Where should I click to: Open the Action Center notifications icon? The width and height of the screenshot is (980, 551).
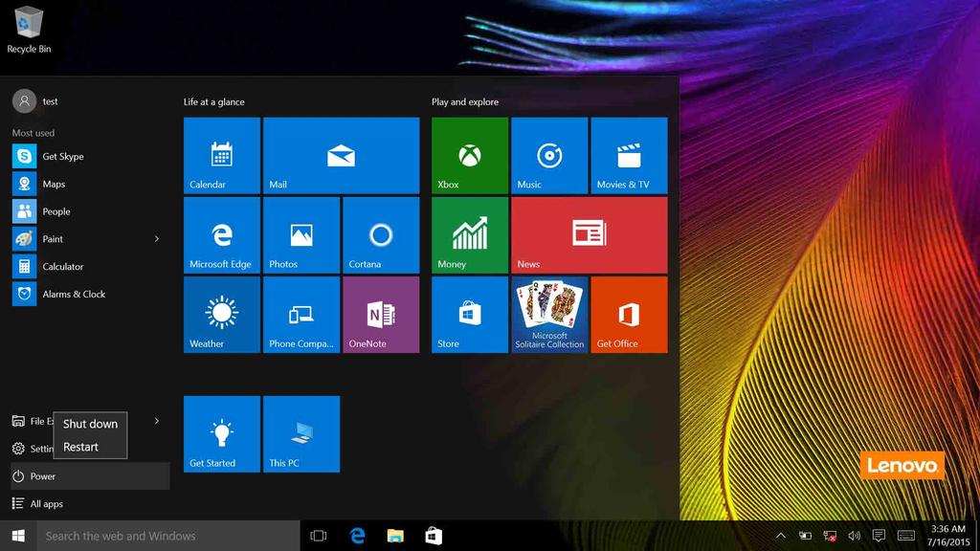tap(879, 536)
